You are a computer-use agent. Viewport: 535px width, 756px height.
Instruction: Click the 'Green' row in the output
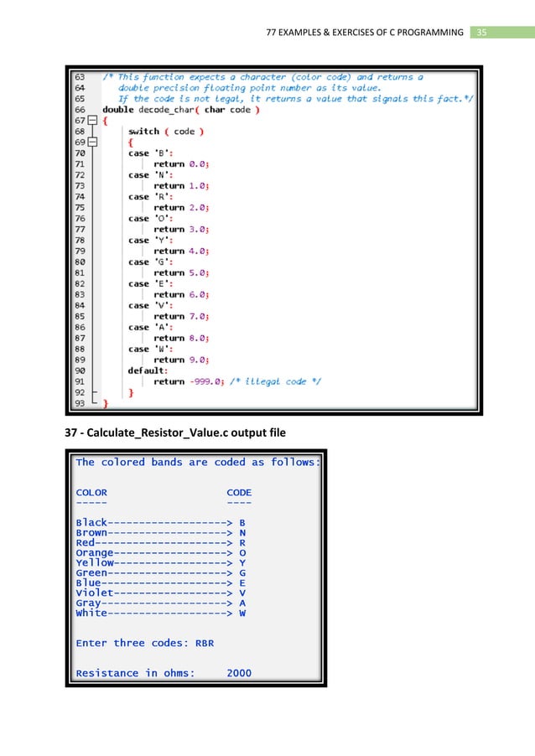pos(161,572)
